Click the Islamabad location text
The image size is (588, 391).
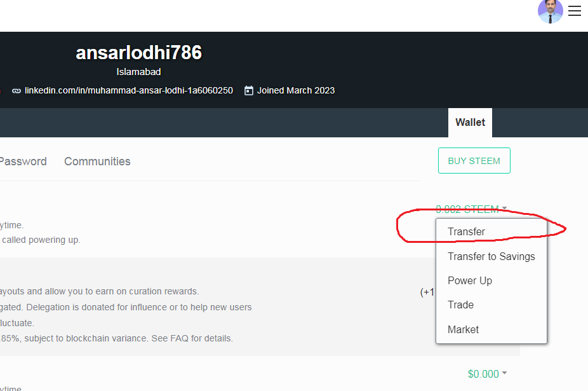point(139,72)
